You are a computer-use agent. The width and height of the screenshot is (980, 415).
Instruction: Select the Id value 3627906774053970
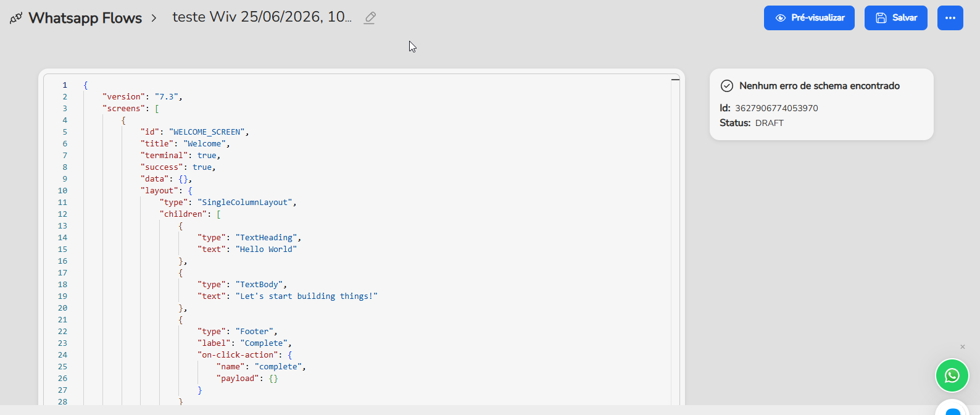coord(776,108)
